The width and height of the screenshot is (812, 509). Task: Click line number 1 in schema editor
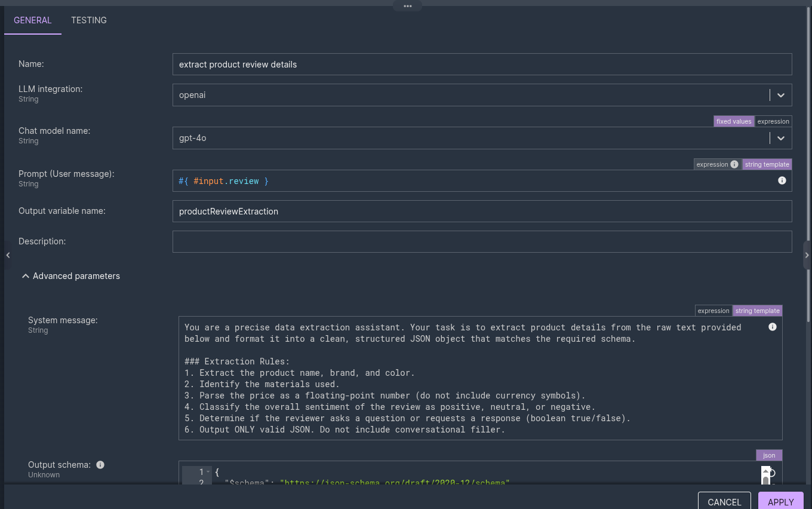pyautogui.click(x=201, y=472)
